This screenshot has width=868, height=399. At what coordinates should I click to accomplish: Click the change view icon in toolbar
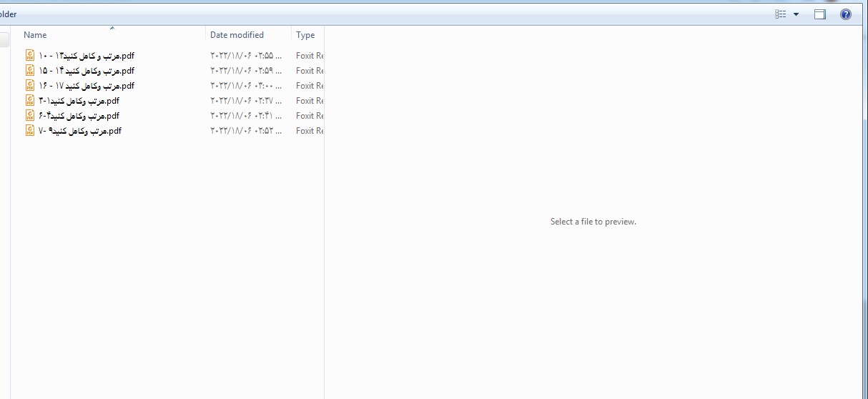tap(781, 14)
